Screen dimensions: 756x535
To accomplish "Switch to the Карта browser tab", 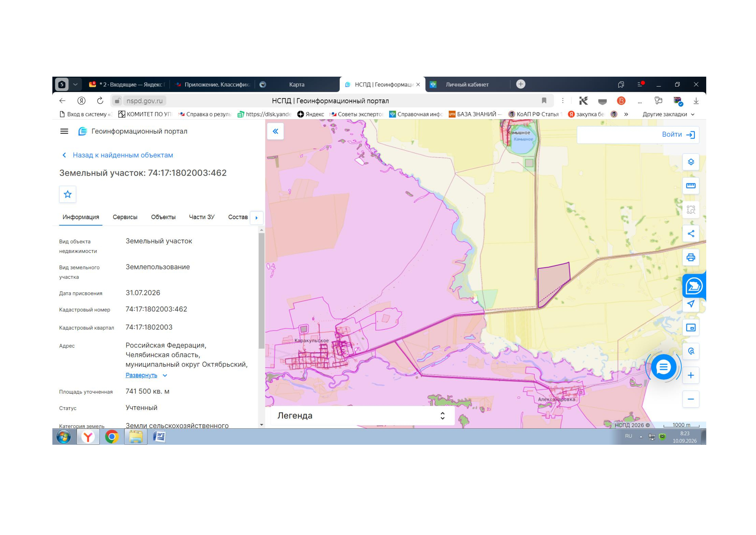I will [297, 85].
